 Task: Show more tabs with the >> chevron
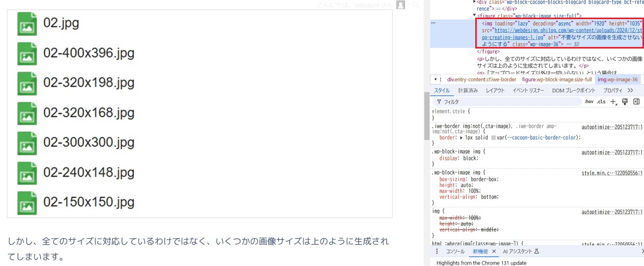(630, 90)
